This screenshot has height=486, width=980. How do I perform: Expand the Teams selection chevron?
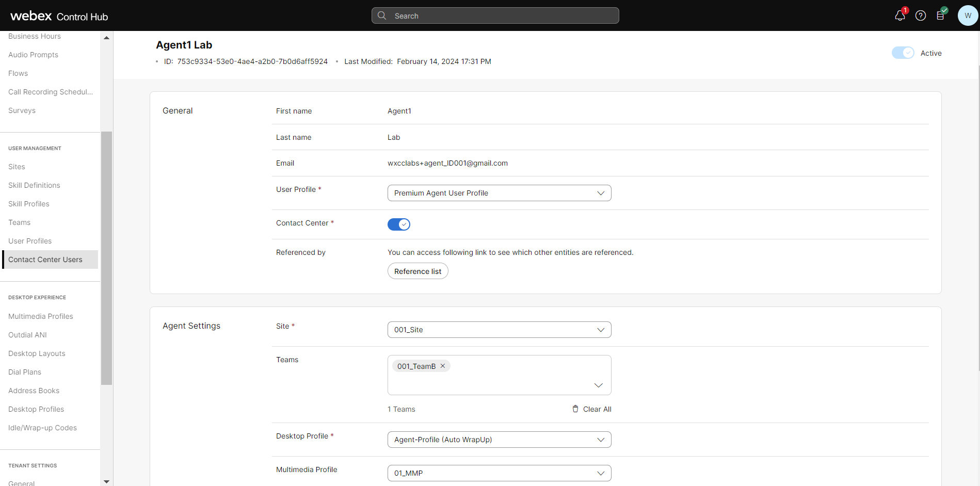[x=599, y=385]
